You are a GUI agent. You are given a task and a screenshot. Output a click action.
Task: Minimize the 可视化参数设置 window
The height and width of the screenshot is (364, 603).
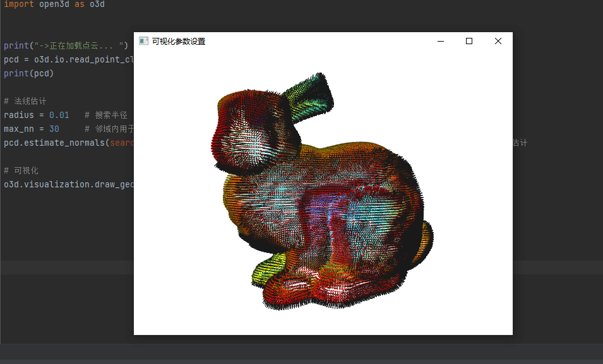point(440,41)
